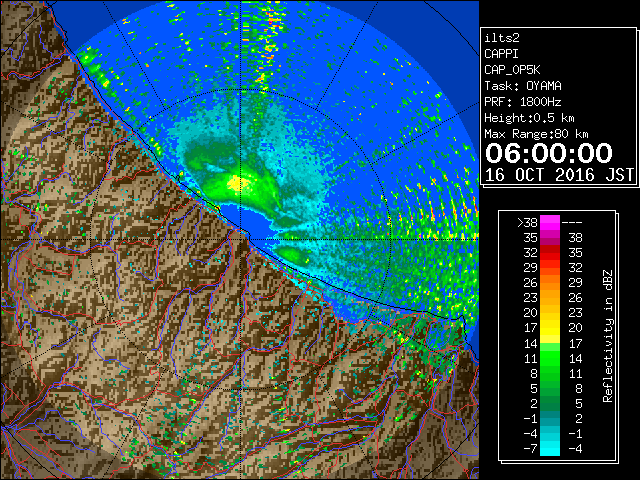
Task: Click the 'Max Range:80 km' line
Action: (536, 134)
